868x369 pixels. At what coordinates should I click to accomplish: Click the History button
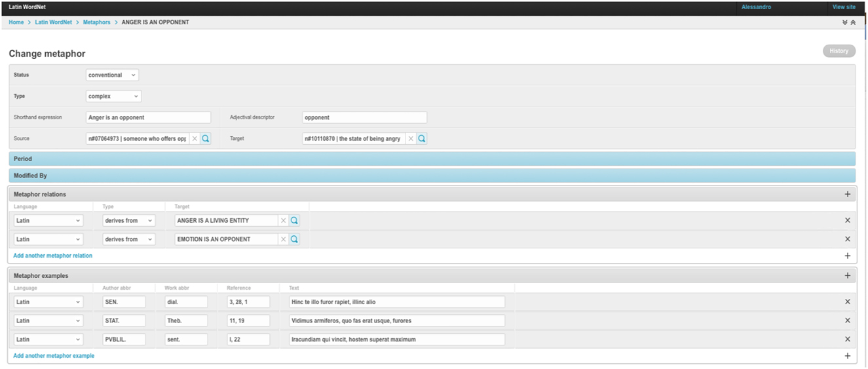839,51
